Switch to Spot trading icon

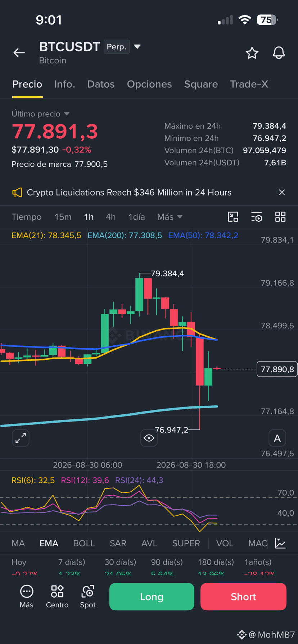88,597
